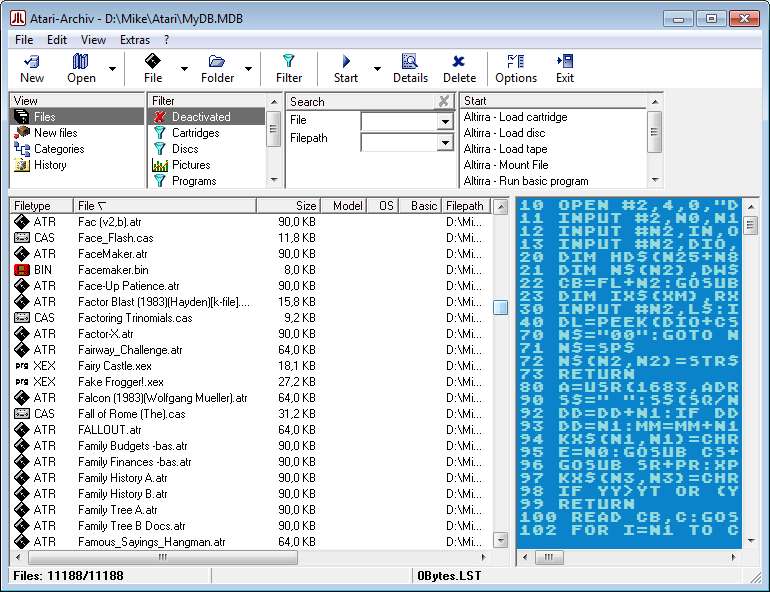This screenshot has width=770, height=592.
Task: Select row Fall of Rome (The).cas
Action: (x=250, y=414)
